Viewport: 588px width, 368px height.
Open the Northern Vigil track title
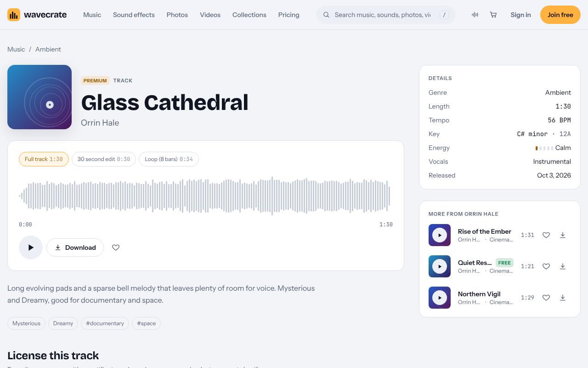click(x=479, y=294)
